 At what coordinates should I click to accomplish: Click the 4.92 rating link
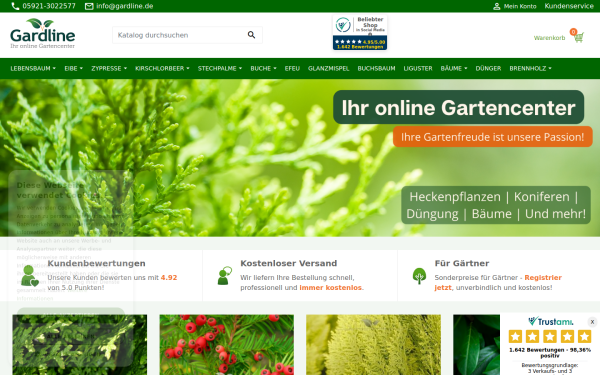[x=169, y=277]
